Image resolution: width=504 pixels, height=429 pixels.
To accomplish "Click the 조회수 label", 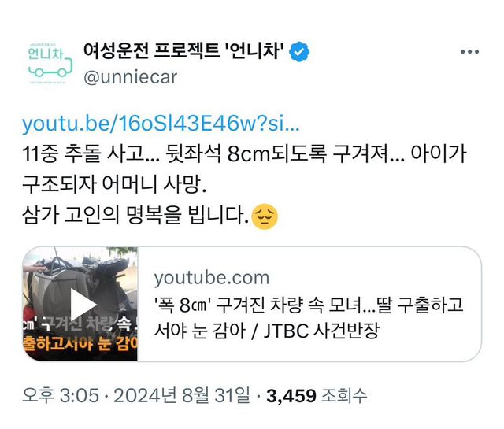I will (344, 396).
